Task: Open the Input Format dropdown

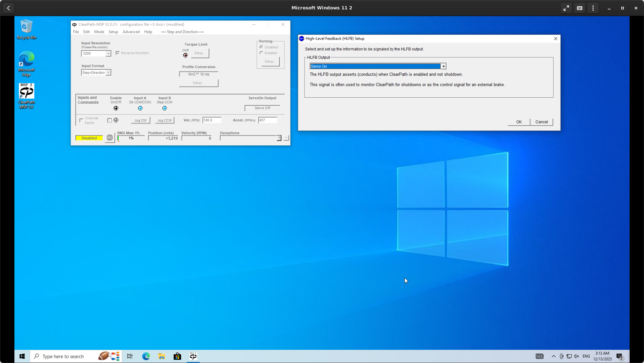Action: [108, 73]
